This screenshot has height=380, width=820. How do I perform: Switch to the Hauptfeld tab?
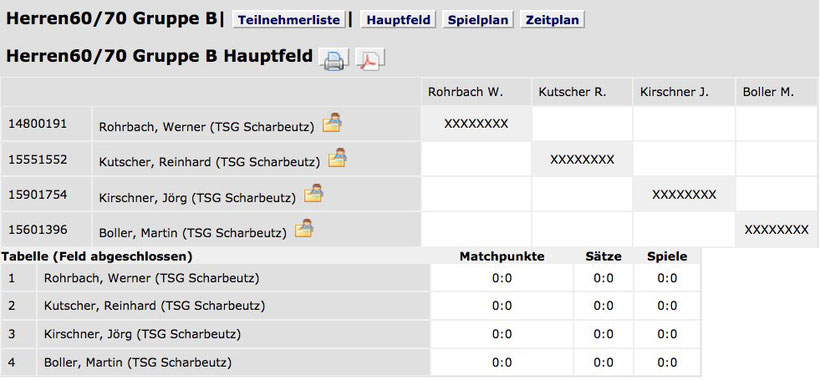[x=398, y=20]
